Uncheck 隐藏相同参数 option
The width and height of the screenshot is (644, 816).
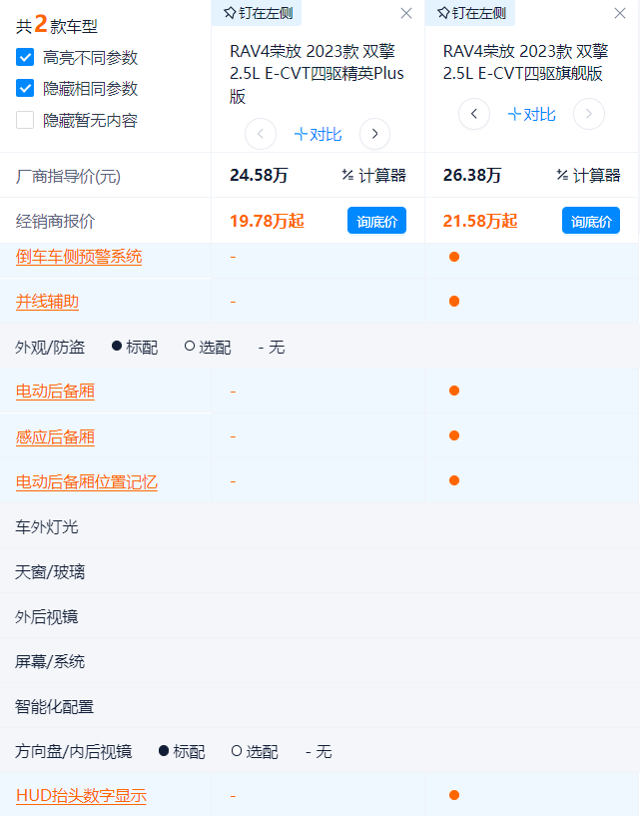(26, 89)
